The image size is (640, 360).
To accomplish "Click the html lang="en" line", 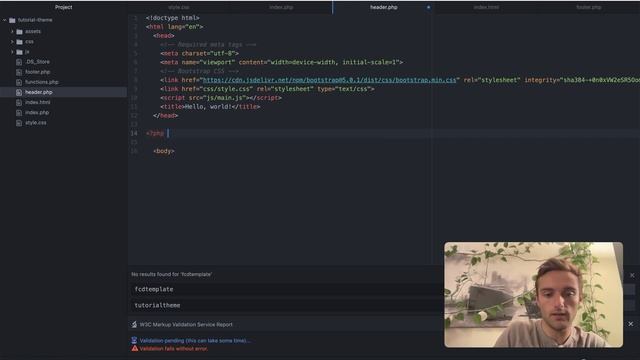I will (174, 27).
